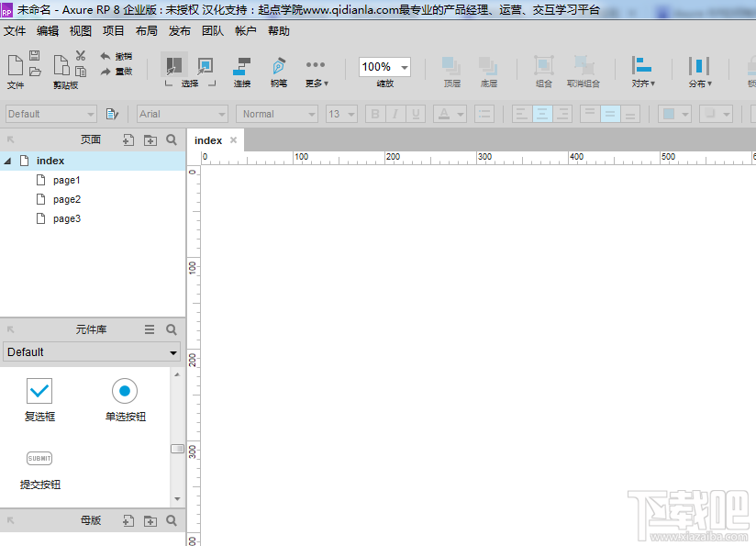Open the 项目 menu

point(113,31)
